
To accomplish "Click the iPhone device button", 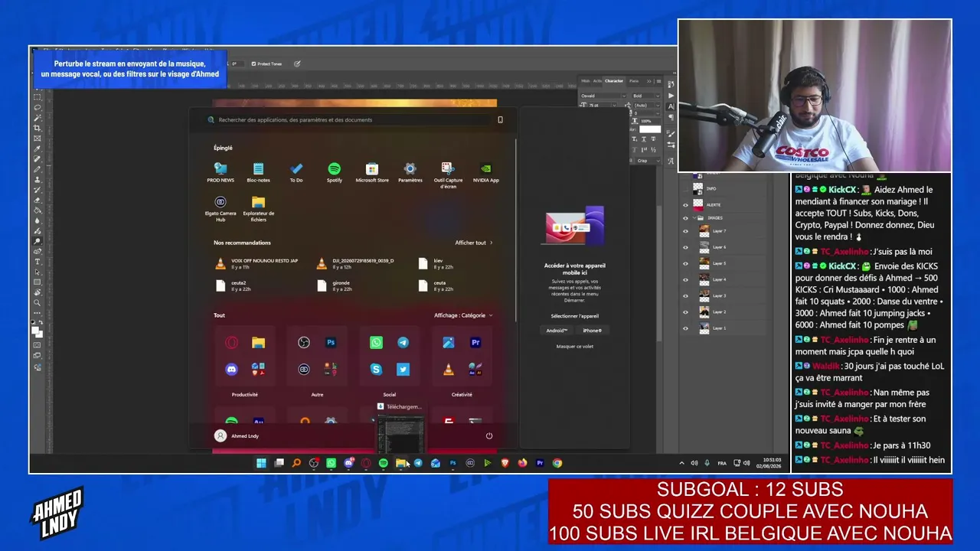I will point(592,331).
